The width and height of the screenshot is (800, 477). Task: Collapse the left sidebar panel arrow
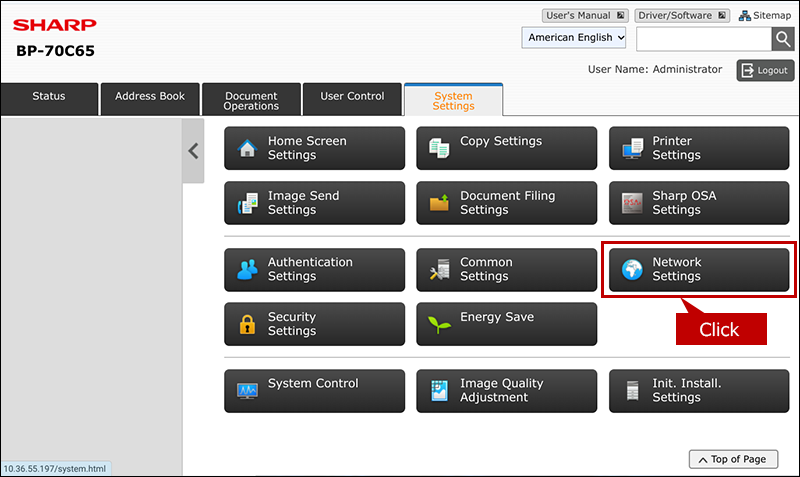coord(193,151)
